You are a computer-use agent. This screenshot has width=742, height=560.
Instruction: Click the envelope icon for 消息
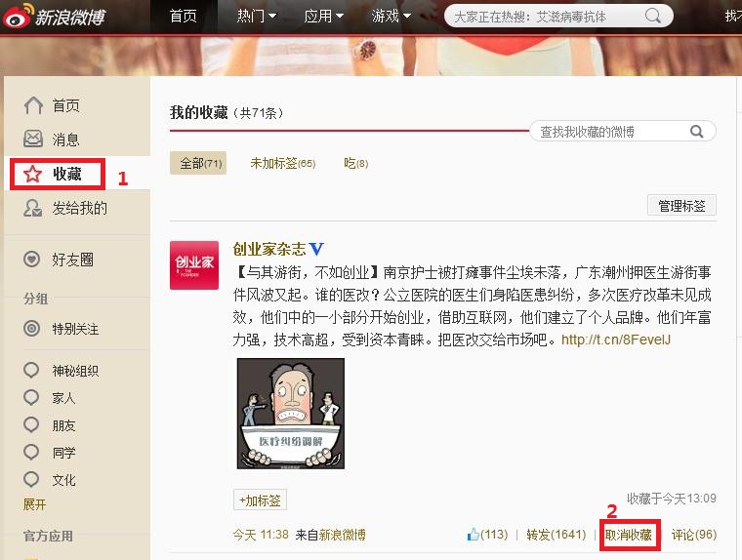pos(33,140)
